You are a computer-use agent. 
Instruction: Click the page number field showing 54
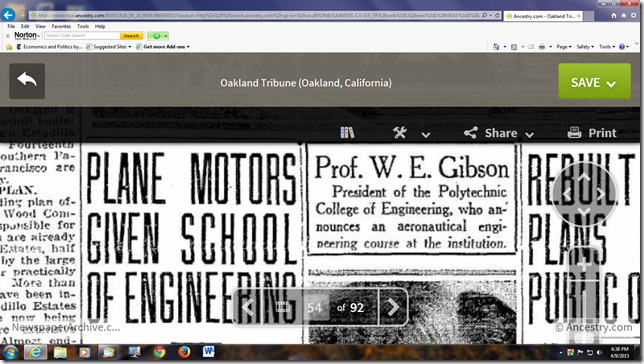(315, 308)
